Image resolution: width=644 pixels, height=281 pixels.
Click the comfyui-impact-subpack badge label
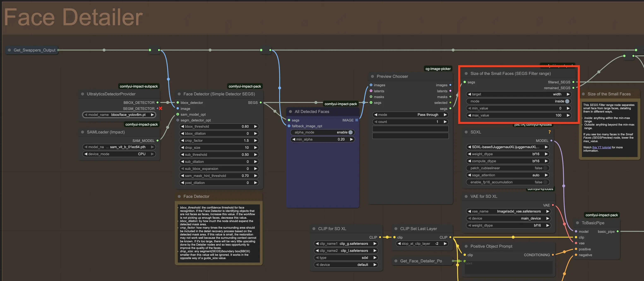point(139,86)
